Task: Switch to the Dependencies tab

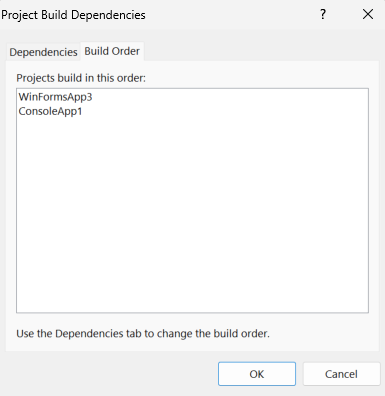Action: pyautogui.click(x=43, y=52)
